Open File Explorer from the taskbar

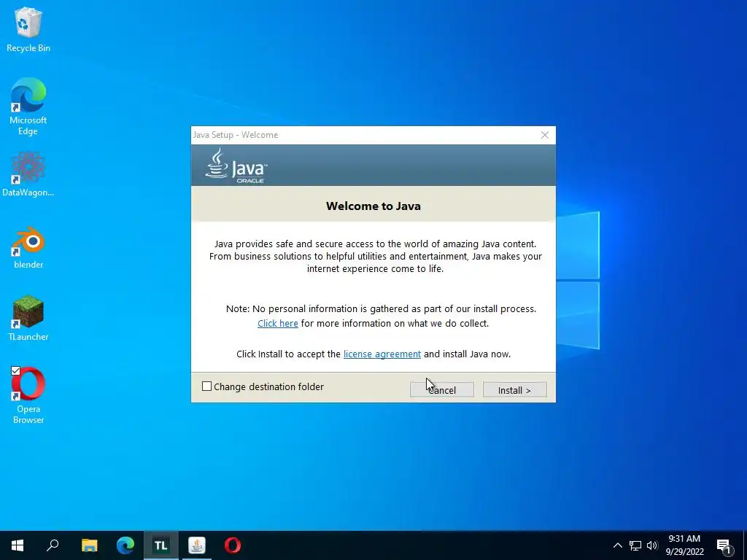click(x=89, y=545)
